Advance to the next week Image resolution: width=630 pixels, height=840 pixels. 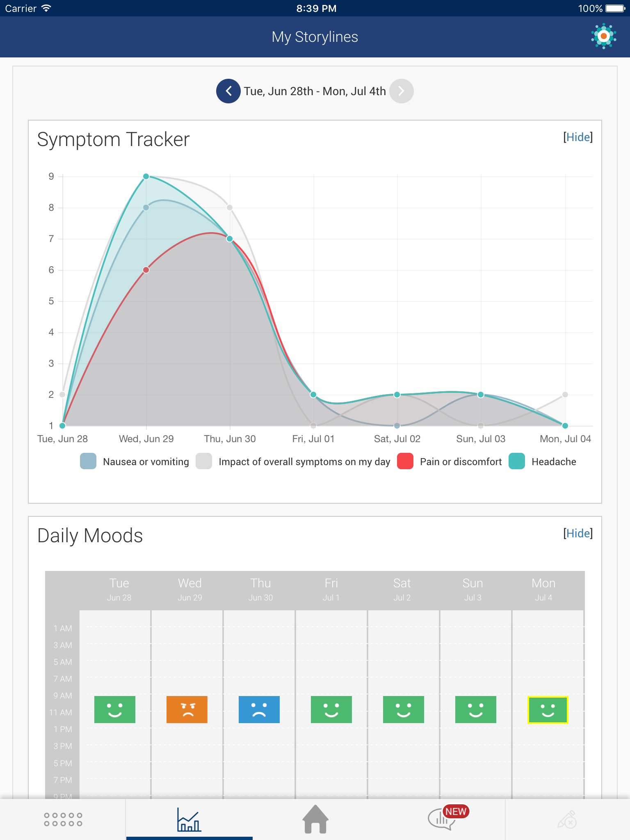point(401,91)
